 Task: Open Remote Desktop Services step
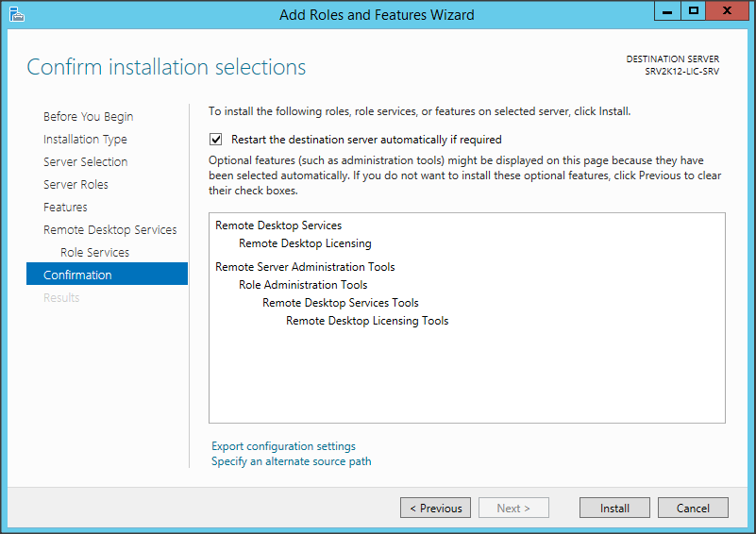point(109,230)
